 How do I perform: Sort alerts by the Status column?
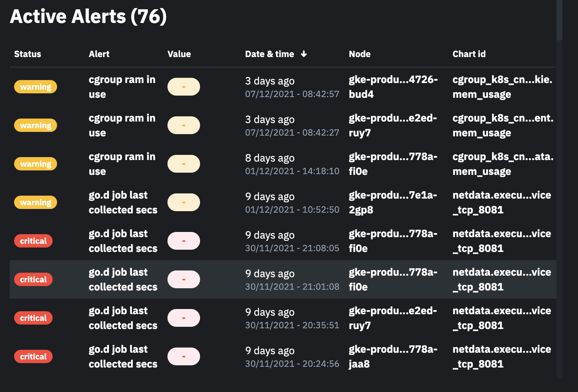(x=27, y=54)
